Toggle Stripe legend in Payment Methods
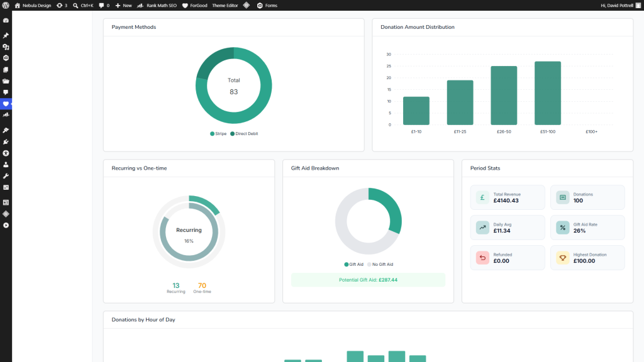This screenshot has width=644, height=362. coord(218,134)
